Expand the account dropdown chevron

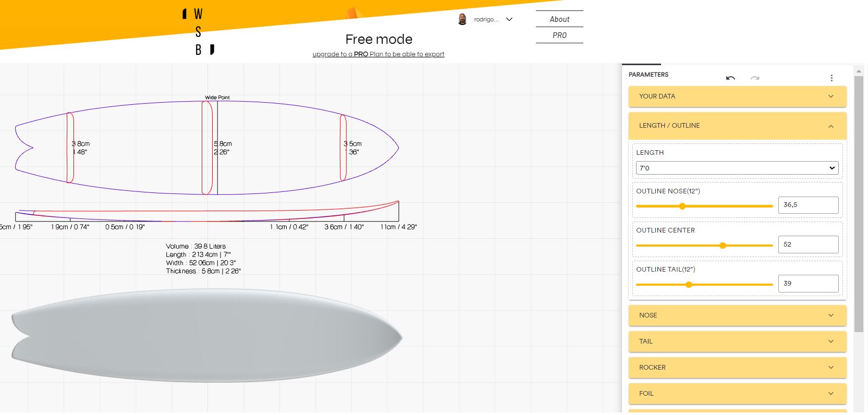pyautogui.click(x=509, y=19)
